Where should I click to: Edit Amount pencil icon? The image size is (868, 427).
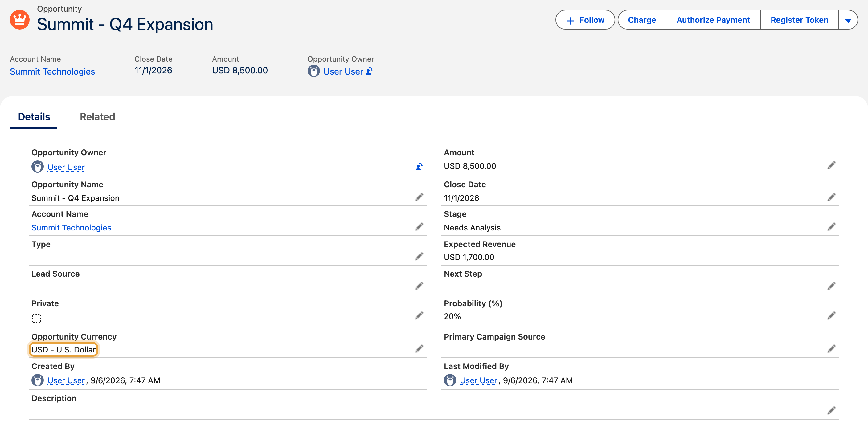pos(831,165)
